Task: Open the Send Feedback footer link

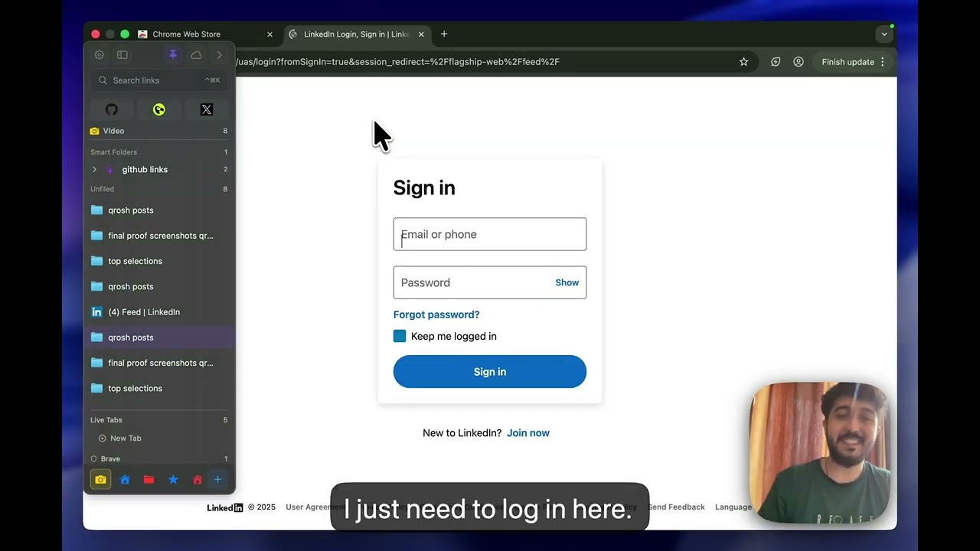Action: [x=676, y=507]
